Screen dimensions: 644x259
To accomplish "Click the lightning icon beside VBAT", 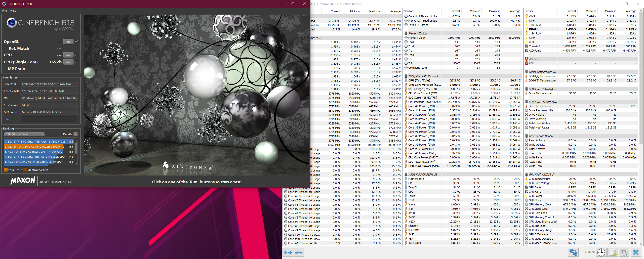I will click(406, 239).
